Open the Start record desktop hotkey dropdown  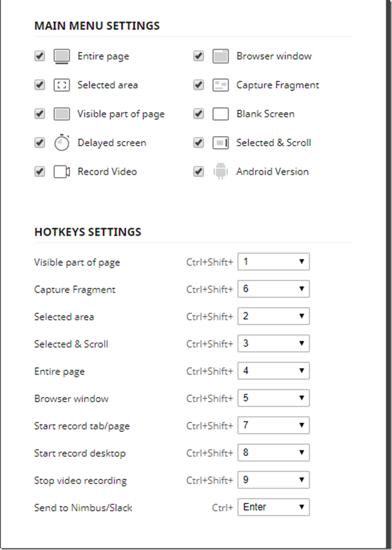(x=274, y=452)
